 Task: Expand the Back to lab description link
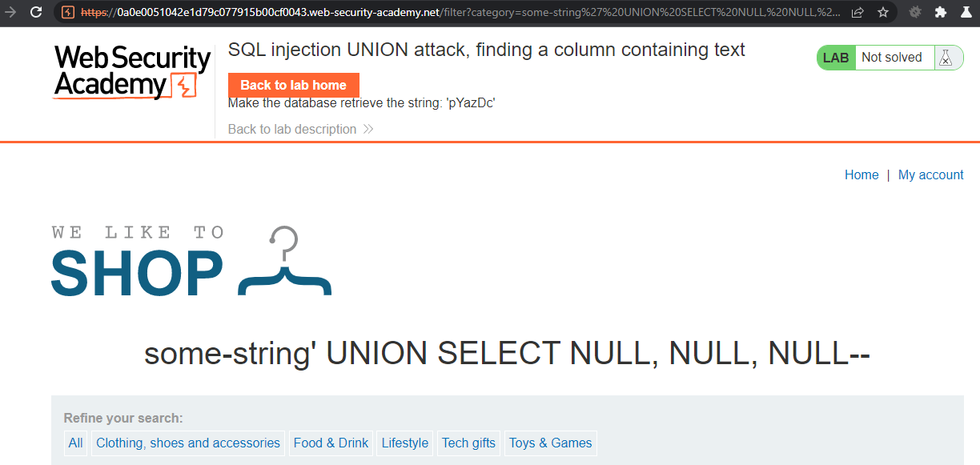tap(300, 129)
